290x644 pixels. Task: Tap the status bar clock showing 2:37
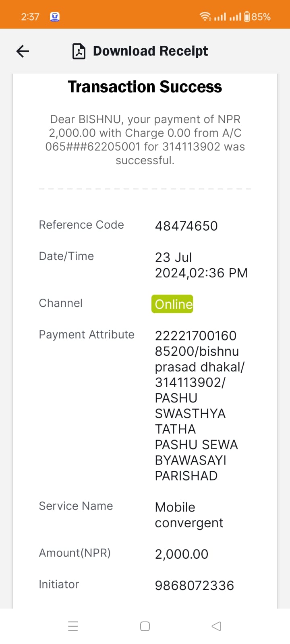coord(30,17)
